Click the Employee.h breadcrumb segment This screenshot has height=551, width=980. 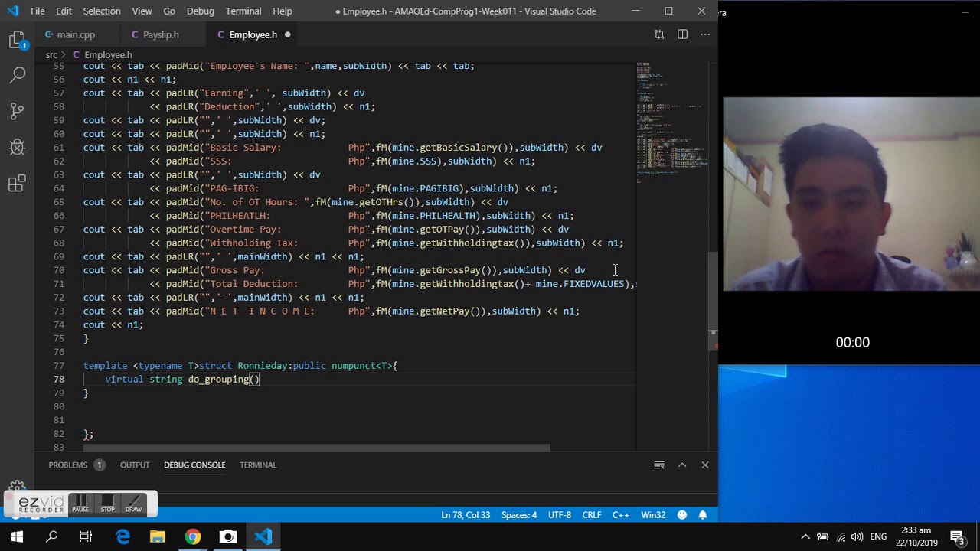[108, 55]
